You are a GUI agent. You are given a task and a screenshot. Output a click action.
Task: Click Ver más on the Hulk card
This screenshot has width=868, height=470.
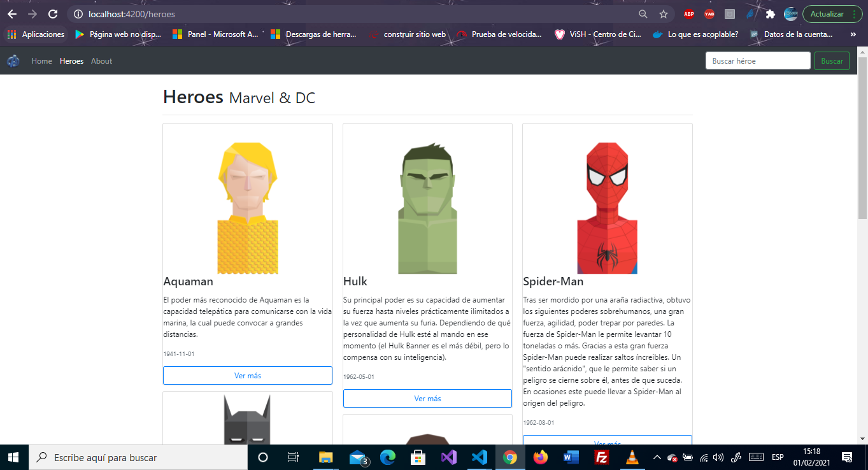coord(427,399)
